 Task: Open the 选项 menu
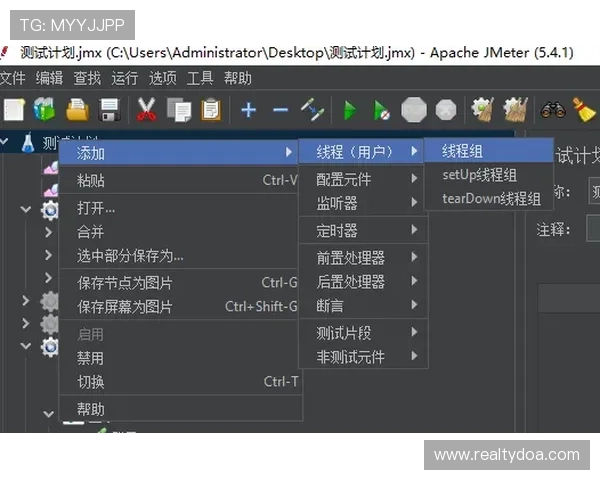(163, 78)
